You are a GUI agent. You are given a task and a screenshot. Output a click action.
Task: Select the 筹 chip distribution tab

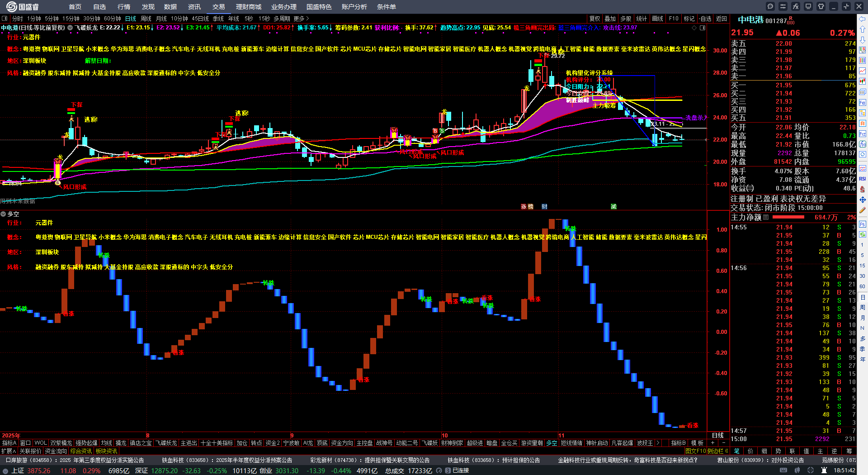pos(849,451)
